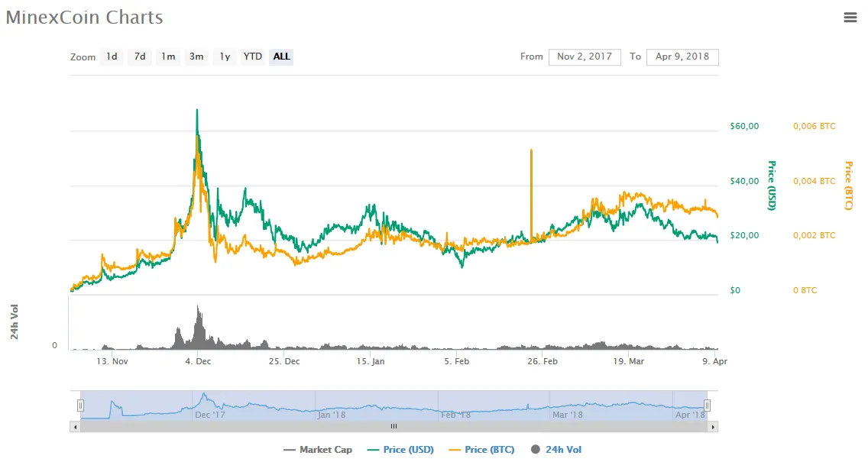Screen dimensions: 868x462
Task: Click the 0,002 BTC axis label
Action: click(x=815, y=235)
